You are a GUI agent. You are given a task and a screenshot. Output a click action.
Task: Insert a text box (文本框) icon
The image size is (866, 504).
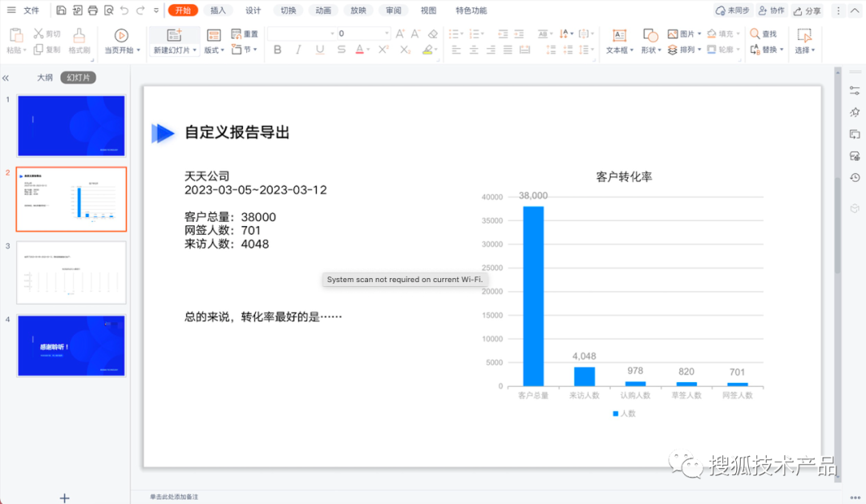(619, 36)
